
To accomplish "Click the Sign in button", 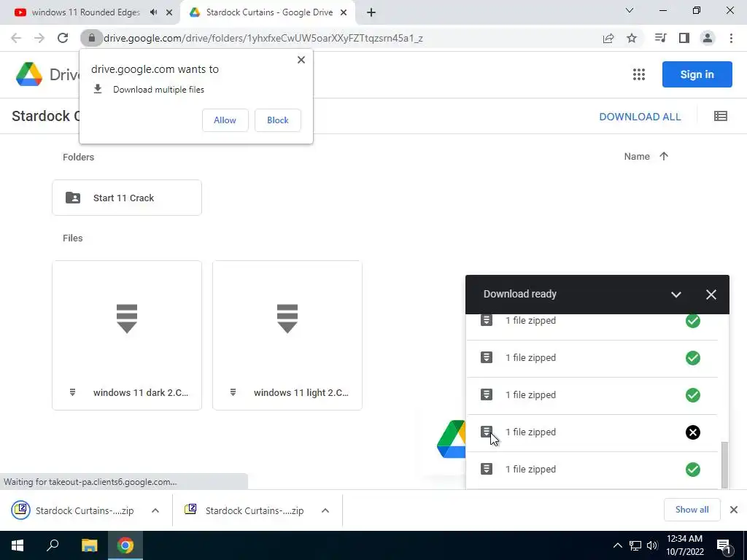I will [697, 74].
